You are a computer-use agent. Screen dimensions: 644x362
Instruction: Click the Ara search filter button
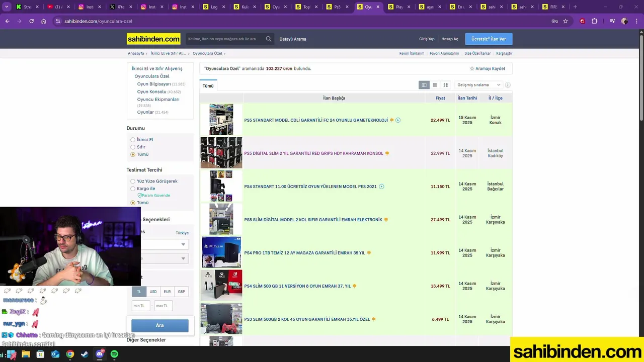(160, 325)
